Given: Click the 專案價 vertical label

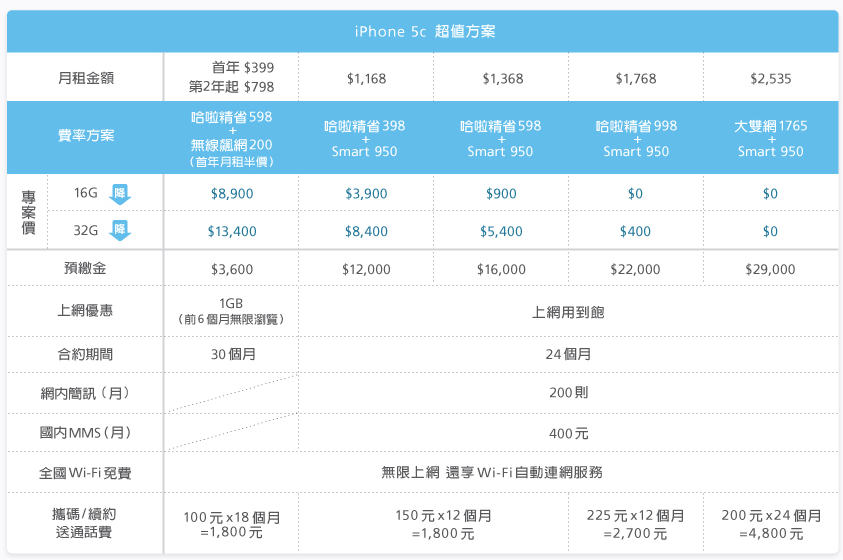Looking at the screenshot, I should [28, 212].
